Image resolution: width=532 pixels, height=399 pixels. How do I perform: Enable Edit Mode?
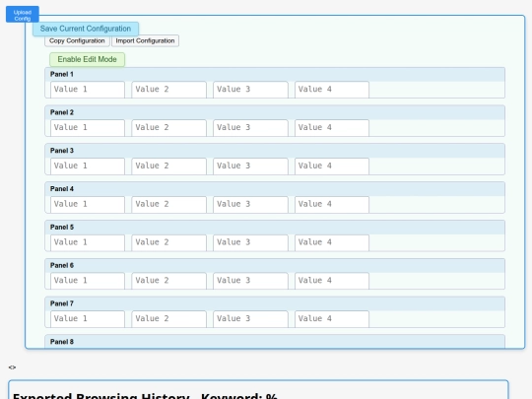click(x=88, y=59)
